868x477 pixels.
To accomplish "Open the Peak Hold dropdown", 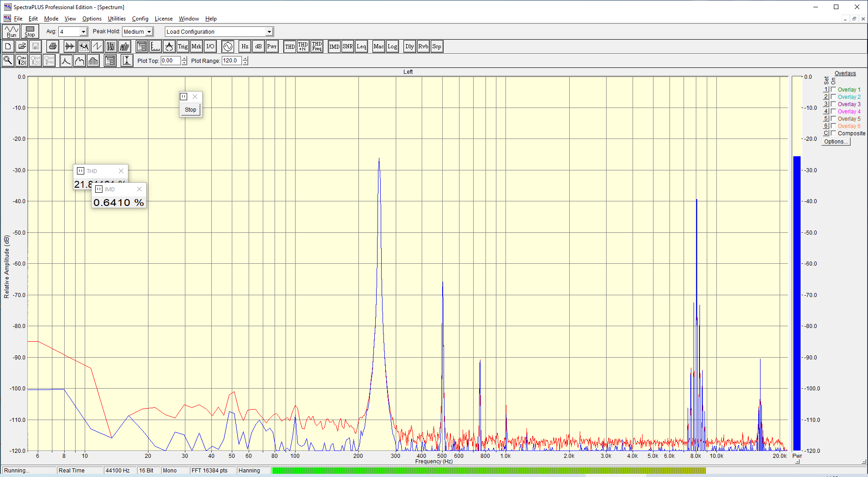I will (x=149, y=32).
